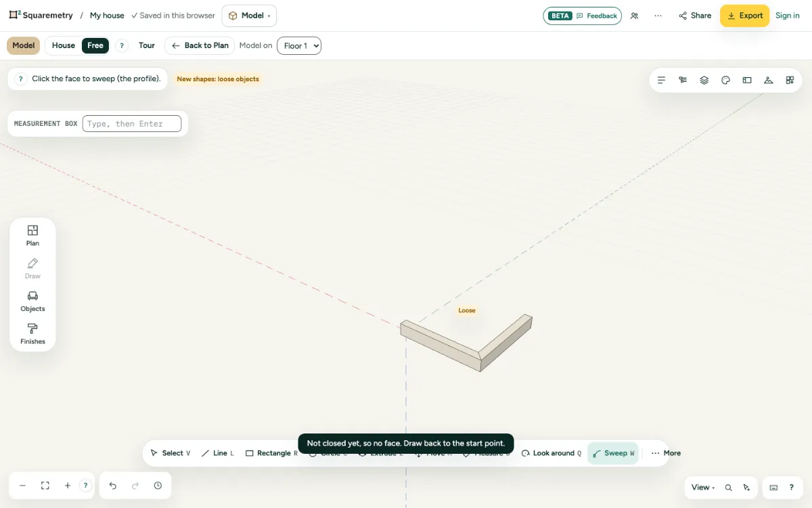
Task: Activate the Select arrow tool
Action: coord(170,453)
